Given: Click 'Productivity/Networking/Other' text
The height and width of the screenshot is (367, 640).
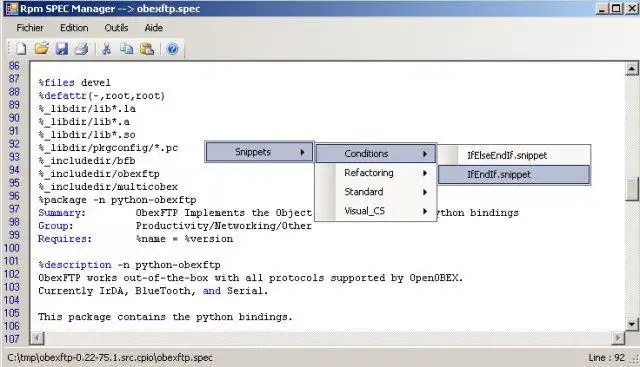Looking at the screenshot, I should (x=224, y=226).
